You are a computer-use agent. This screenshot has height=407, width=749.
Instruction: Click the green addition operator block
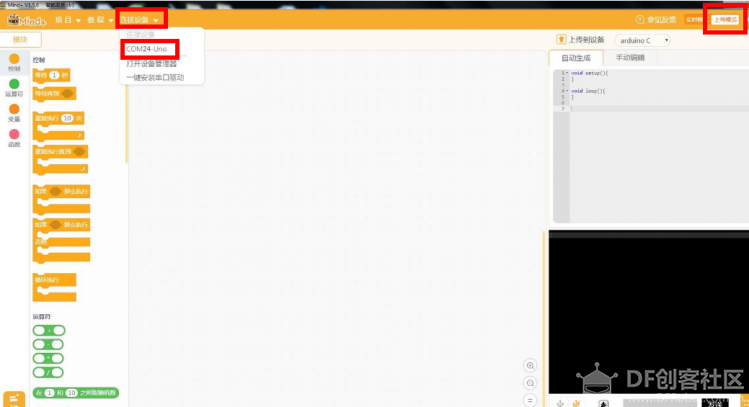49,331
